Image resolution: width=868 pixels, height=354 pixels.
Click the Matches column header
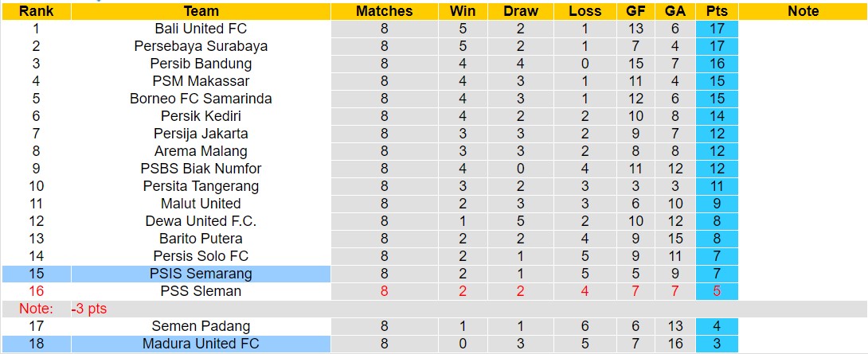click(x=384, y=11)
